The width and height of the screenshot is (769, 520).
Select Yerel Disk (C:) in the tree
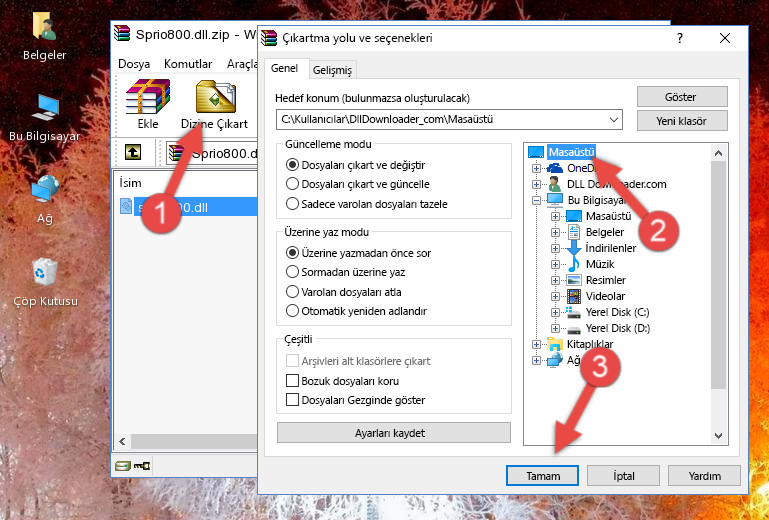coord(617,312)
